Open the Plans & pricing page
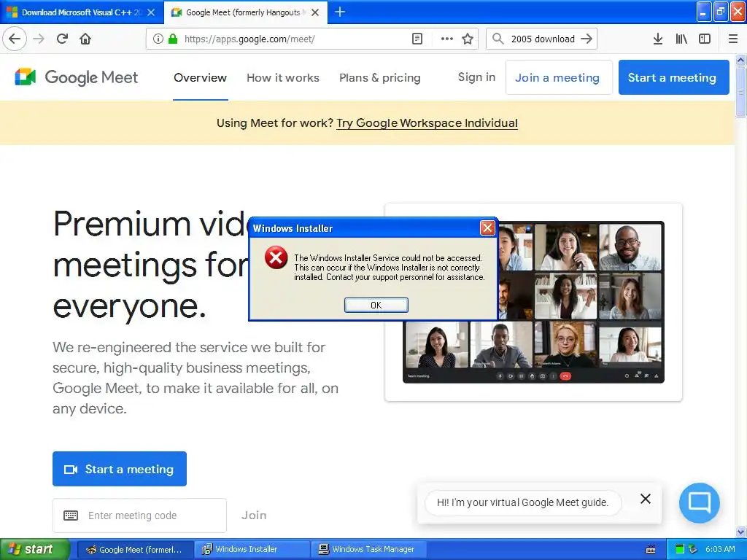 point(379,77)
